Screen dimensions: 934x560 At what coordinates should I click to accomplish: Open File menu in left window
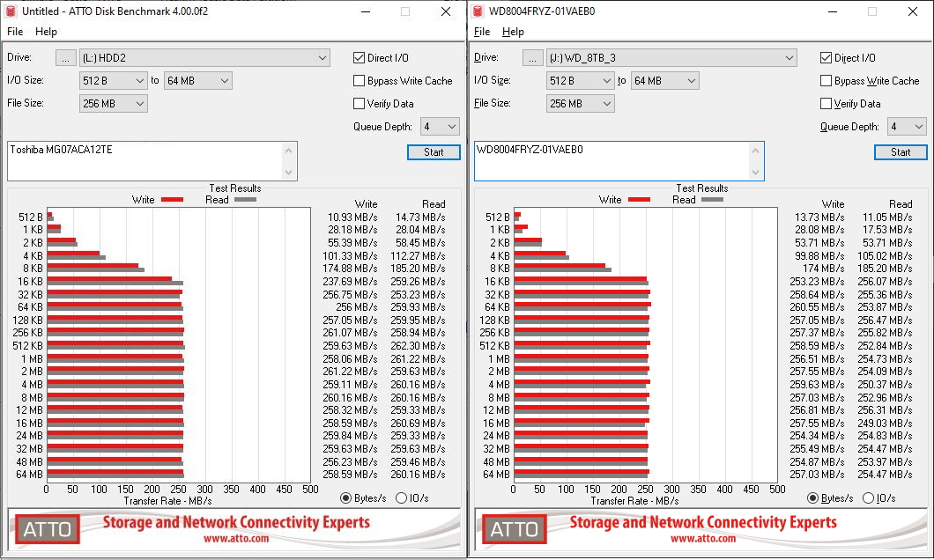point(15,32)
